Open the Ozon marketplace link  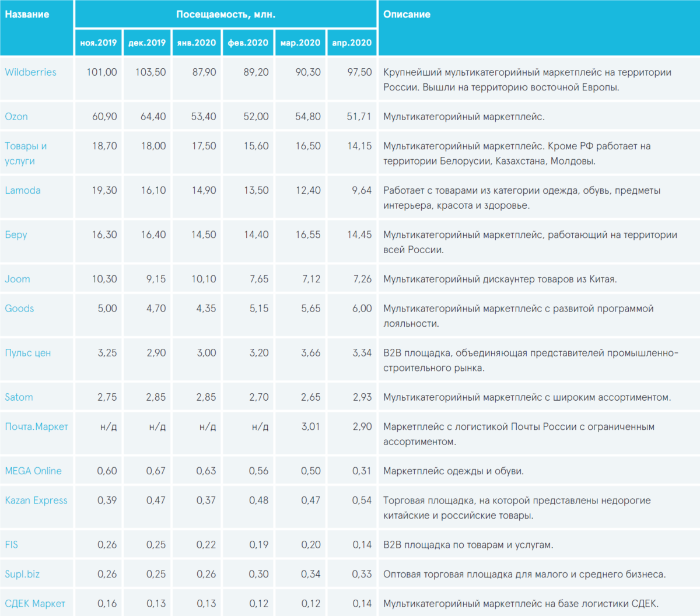click(16, 117)
